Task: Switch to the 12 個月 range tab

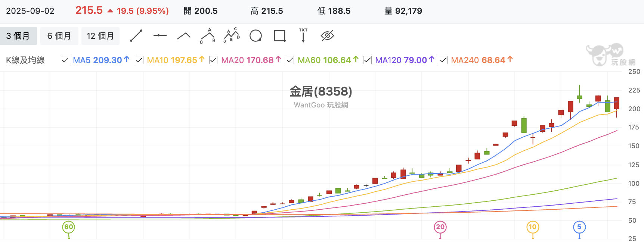Action: [100, 36]
